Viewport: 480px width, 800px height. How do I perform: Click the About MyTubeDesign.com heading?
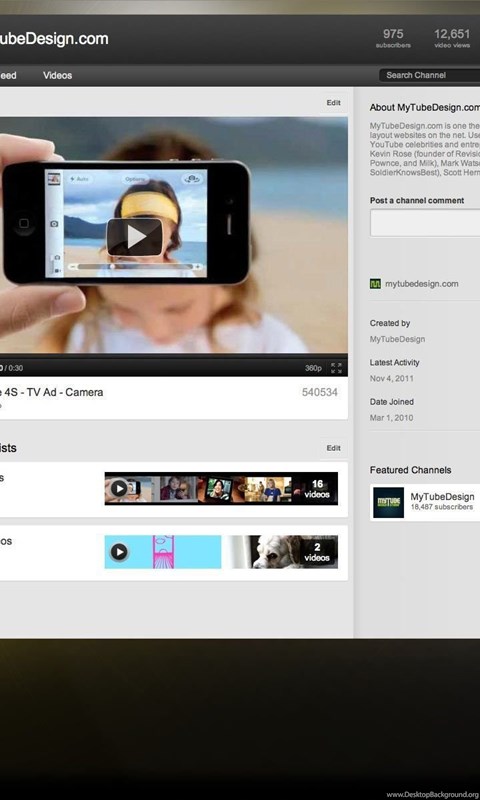pyautogui.click(x=424, y=107)
